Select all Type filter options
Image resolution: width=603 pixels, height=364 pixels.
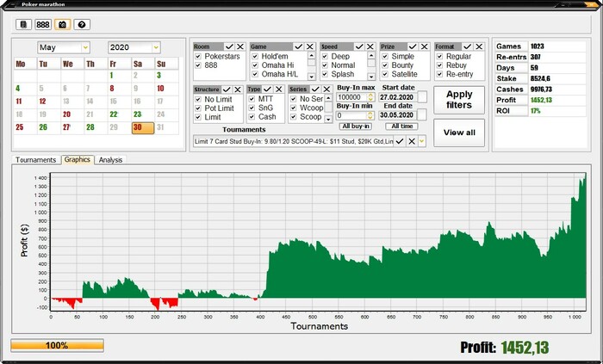coord(268,89)
